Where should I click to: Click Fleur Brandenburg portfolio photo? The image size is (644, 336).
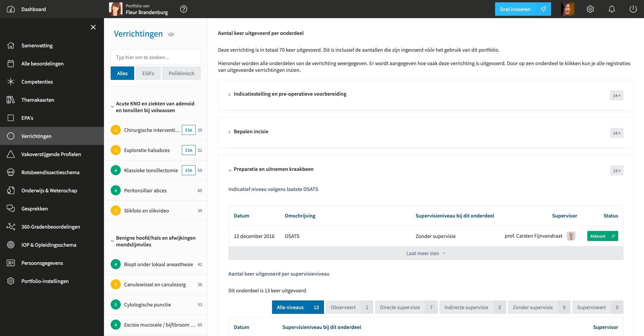pyautogui.click(x=116, y=9)
